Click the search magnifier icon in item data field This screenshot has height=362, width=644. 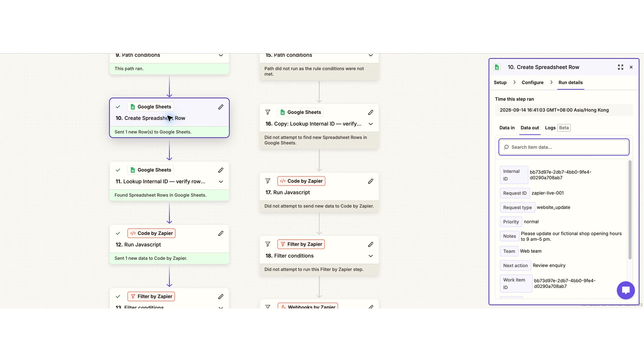pos(506,147)
